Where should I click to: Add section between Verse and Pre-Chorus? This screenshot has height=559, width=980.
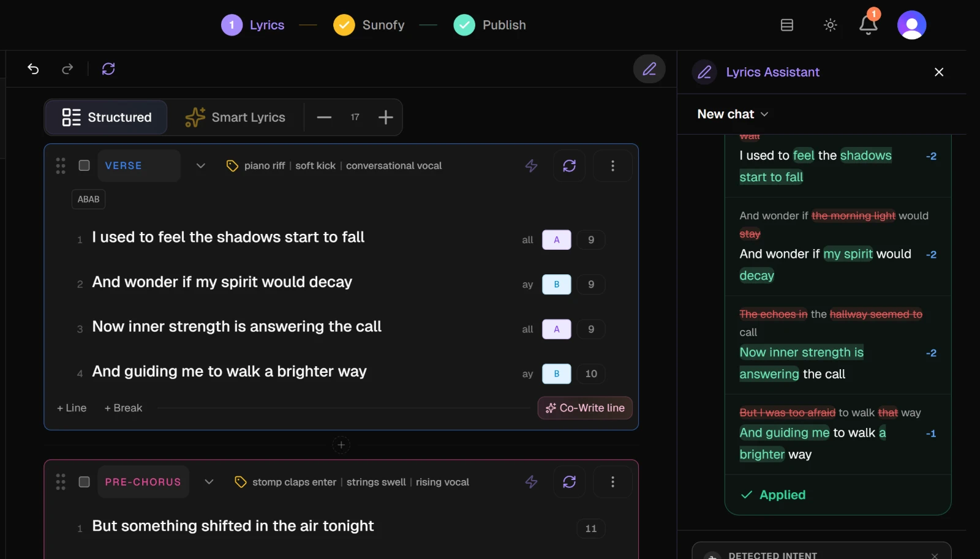(x=341, y=445)
